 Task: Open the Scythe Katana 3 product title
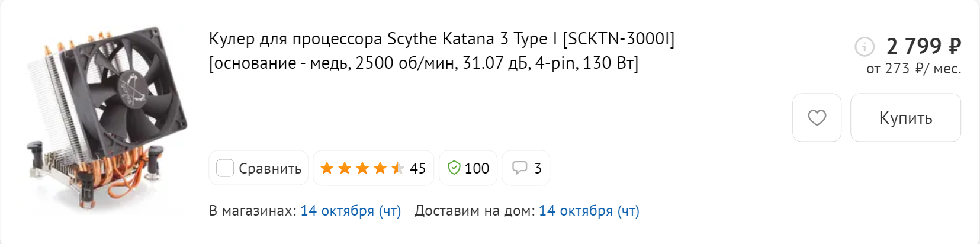(x=441, y=39)
